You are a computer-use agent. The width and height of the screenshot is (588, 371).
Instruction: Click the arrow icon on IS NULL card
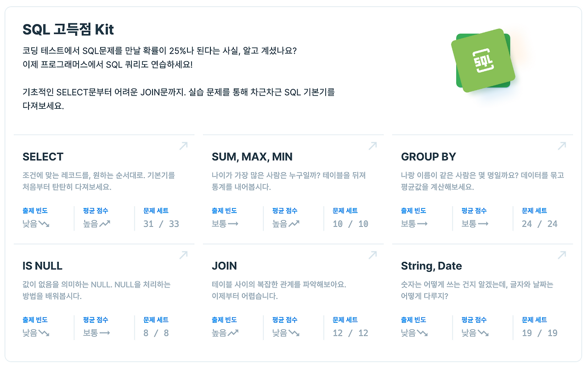click(183, 255)
